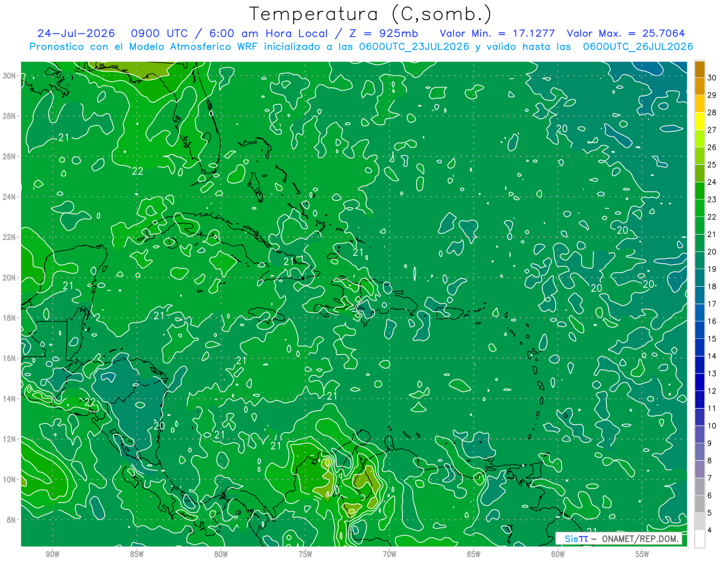Click the title 'Temperatura (C,somb.)'

click(x=371, y=14)
